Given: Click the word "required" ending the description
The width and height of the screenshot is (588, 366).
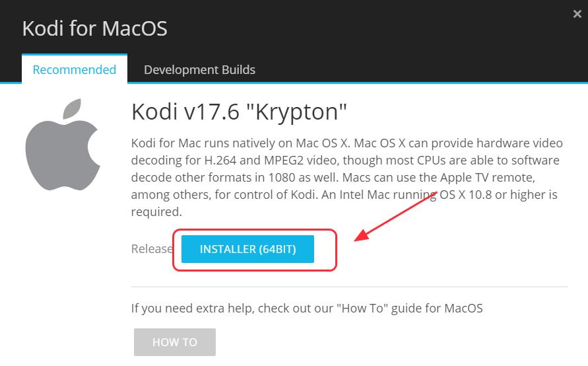Looking at the screenshot, I should (x=155, y=212).
